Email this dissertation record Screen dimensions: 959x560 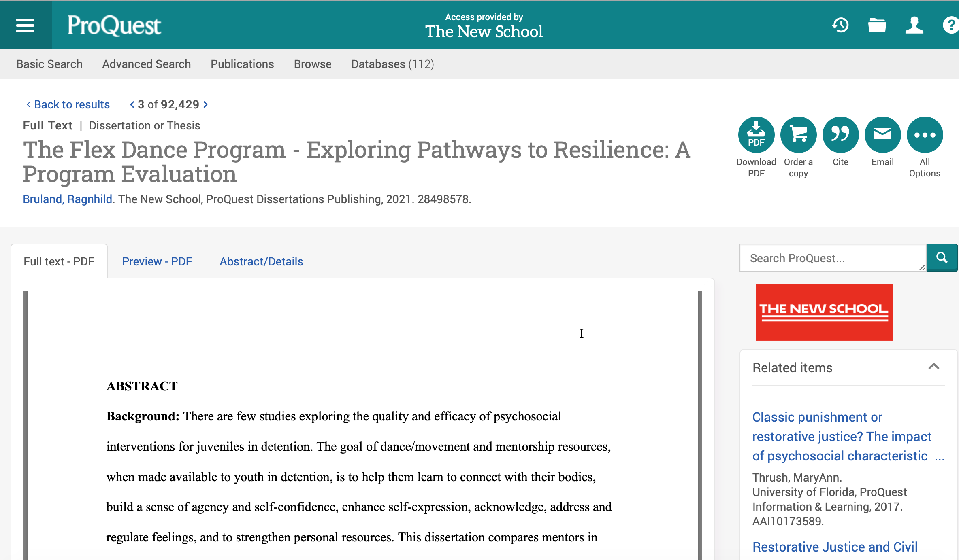point(882,135)
